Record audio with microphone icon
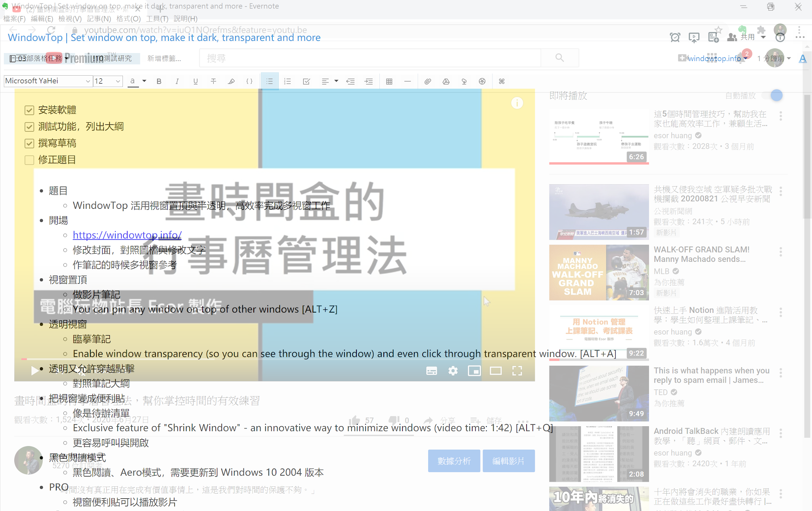This screenshot has height=511, width=812. [x=464, y=81]
